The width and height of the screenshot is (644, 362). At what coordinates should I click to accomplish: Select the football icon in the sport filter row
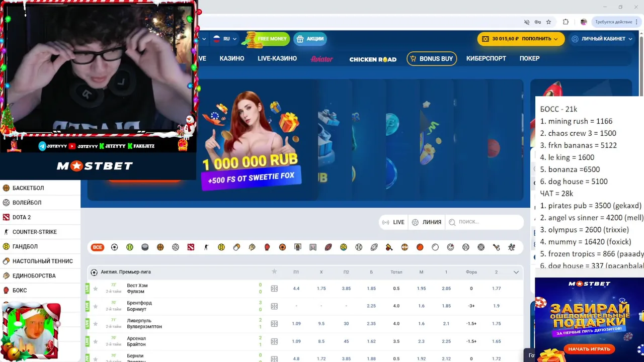coord(114,247)
